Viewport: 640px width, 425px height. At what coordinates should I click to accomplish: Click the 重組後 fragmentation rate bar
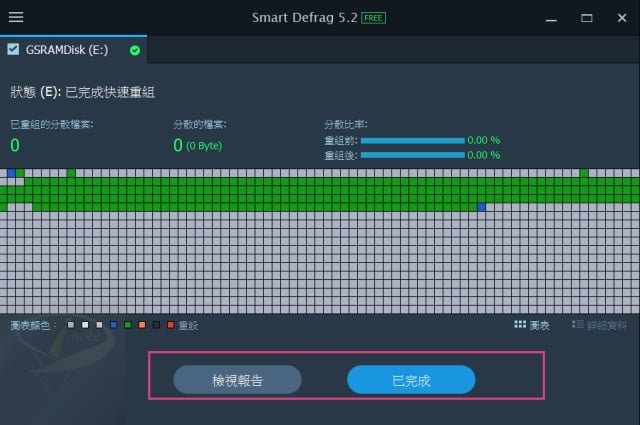point(412,155)
